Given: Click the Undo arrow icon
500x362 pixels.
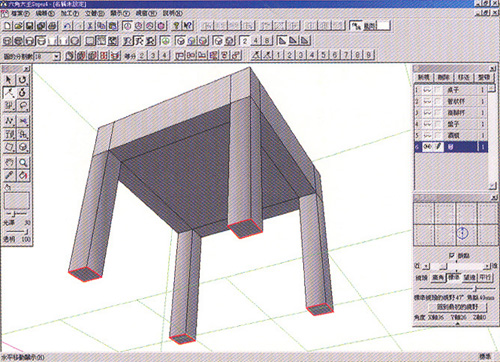Looking at the screenshot, I should coord(67,26).
